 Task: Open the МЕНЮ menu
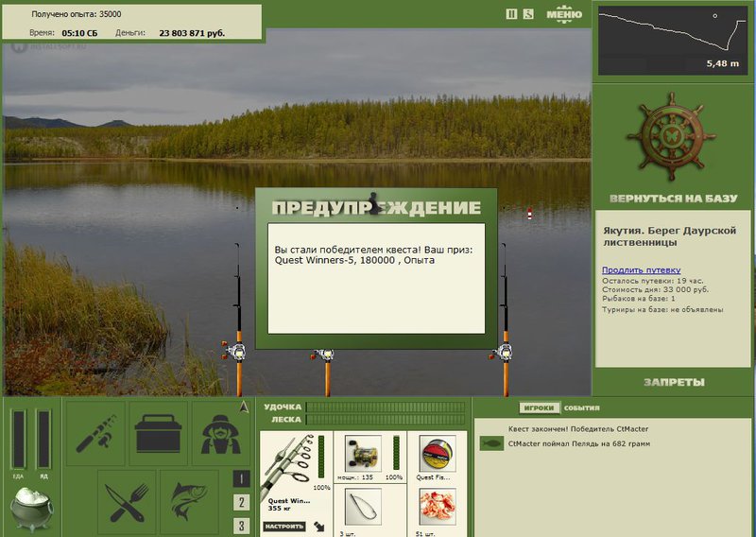pos(564,13)
